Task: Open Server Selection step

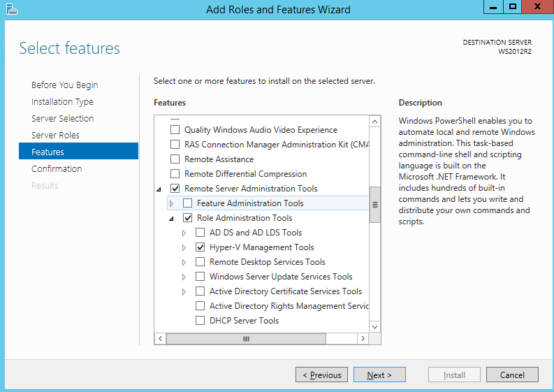Action: (63, 118)
